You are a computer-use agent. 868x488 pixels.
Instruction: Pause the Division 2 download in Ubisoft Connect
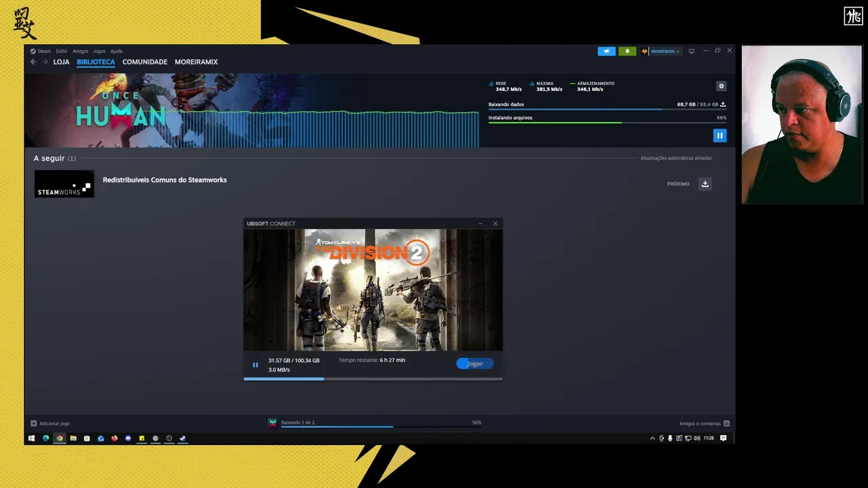pos(255,365)
